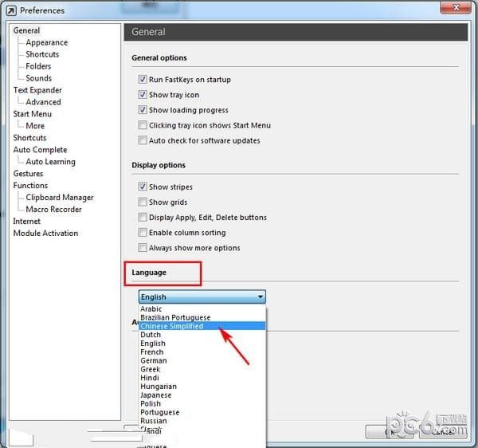
Task: Select Brazilian Portuguese language
Action: [x=202, y=317]
